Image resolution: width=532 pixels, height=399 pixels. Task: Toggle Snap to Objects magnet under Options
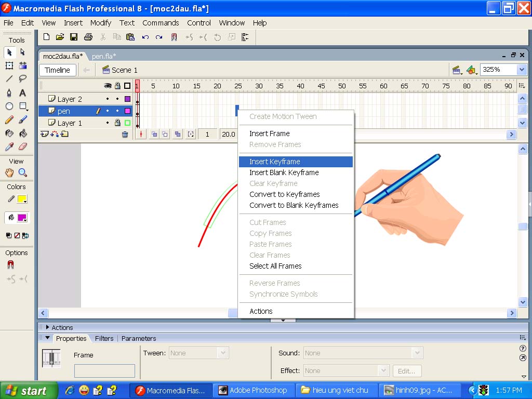click(x=10, y=264)
